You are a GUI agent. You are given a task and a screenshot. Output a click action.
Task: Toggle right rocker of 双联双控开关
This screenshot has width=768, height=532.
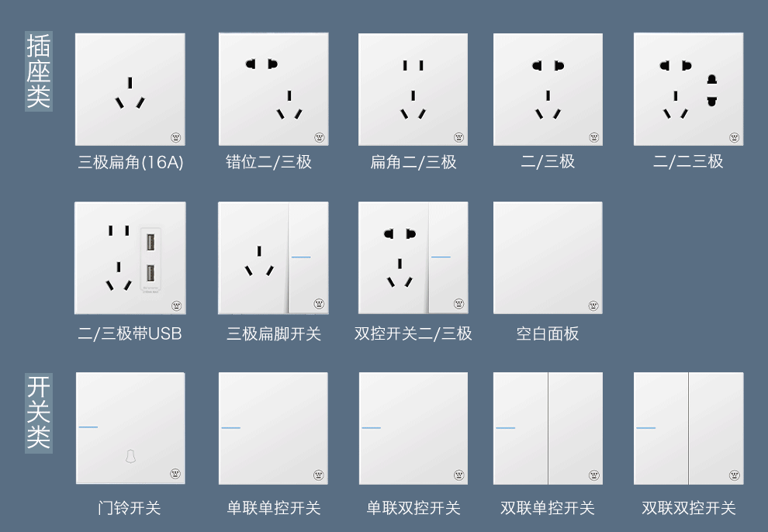[716, 428]
